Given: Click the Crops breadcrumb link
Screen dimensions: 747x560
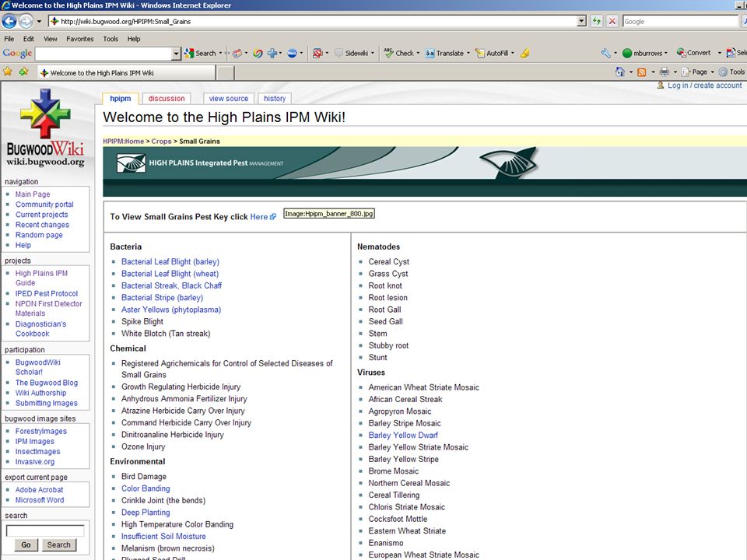Looking at the screenshot, I should point(161,141).
